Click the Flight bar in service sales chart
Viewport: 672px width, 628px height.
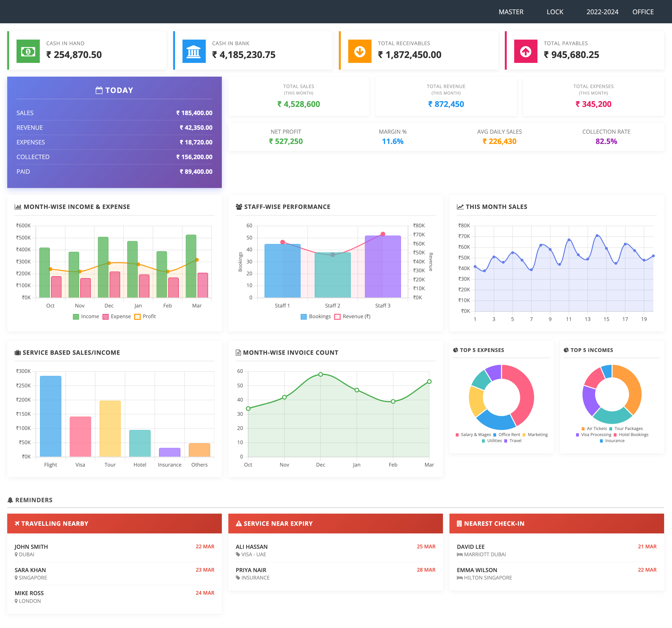pyautogui.click(x=51, y=416)
